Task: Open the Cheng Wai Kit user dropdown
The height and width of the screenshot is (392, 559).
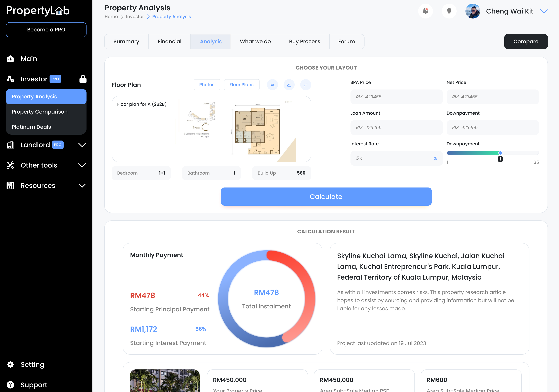Action: click(544, 11)
